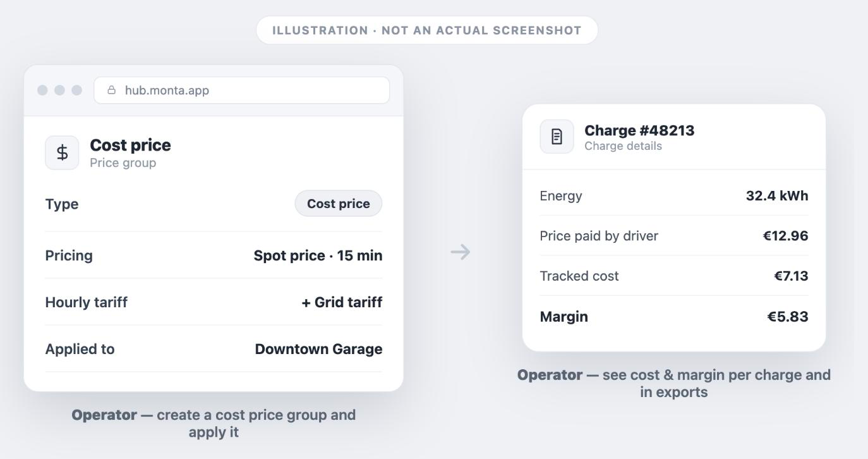Click the Cost price type badge
The width and height of the screenshot is (868, 459).
point(339,204)
